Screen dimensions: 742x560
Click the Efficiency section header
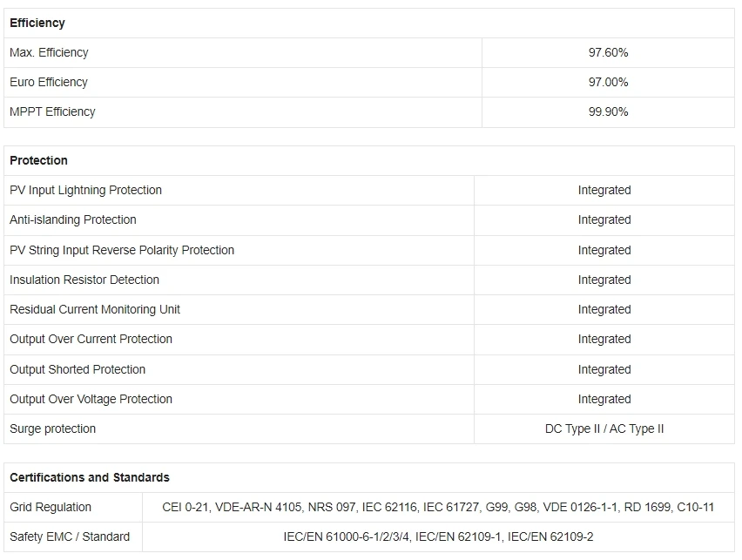click(37, 23)
